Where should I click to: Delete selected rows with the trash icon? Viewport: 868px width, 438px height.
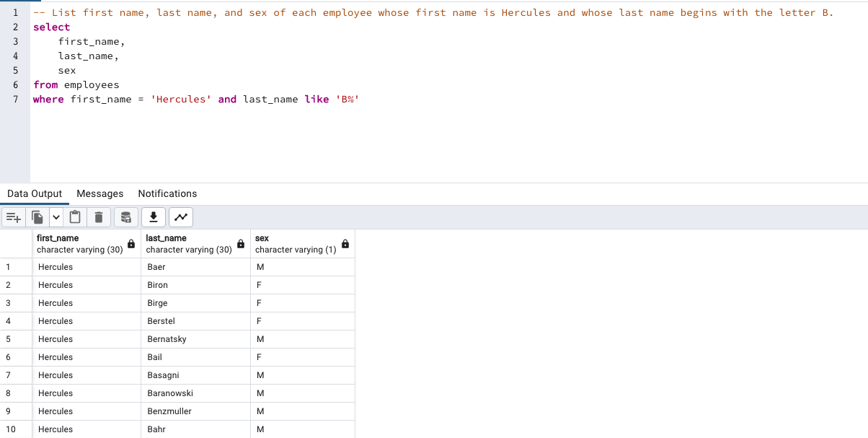pos(99,216)
